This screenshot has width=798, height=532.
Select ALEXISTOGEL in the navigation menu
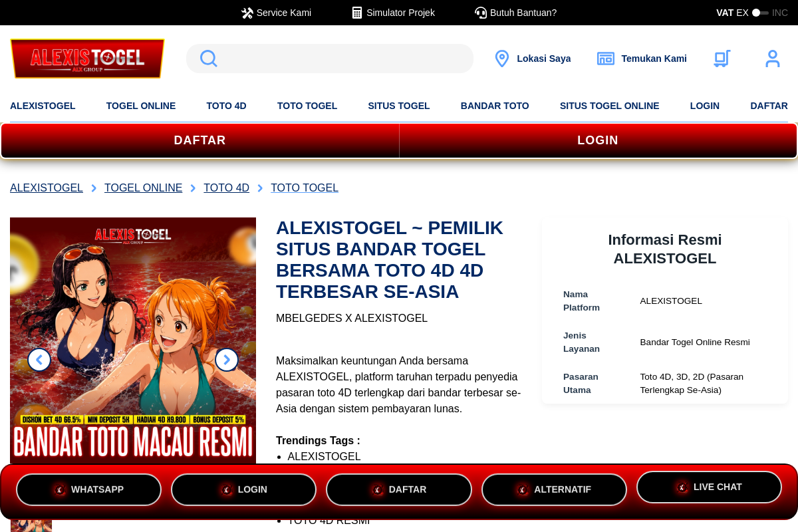click(43, 106)
